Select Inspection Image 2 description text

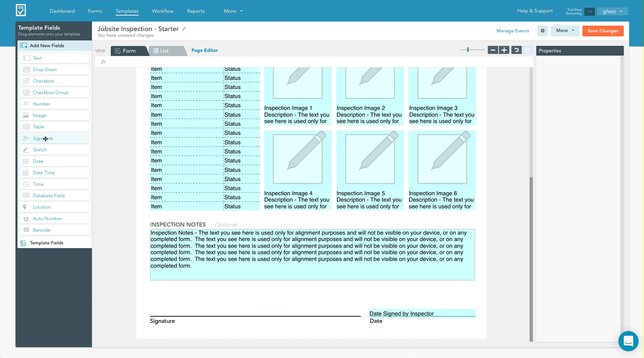370,115
